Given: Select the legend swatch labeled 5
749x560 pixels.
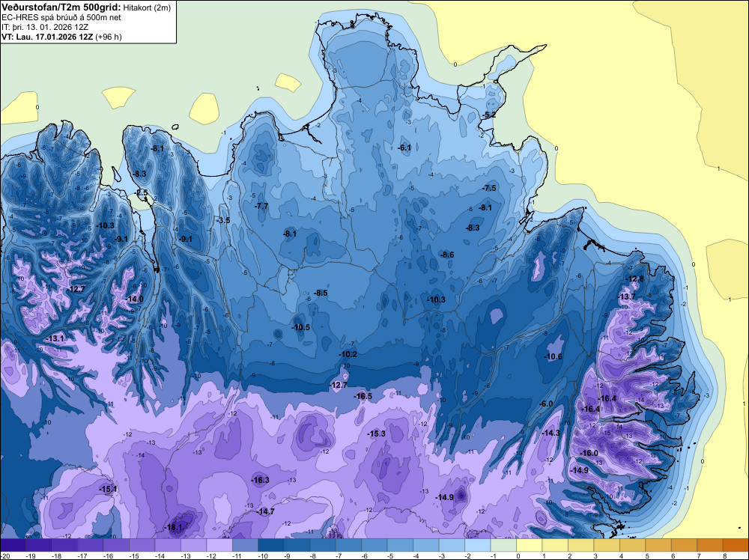Looking at the screenshot, I should 658,545.
